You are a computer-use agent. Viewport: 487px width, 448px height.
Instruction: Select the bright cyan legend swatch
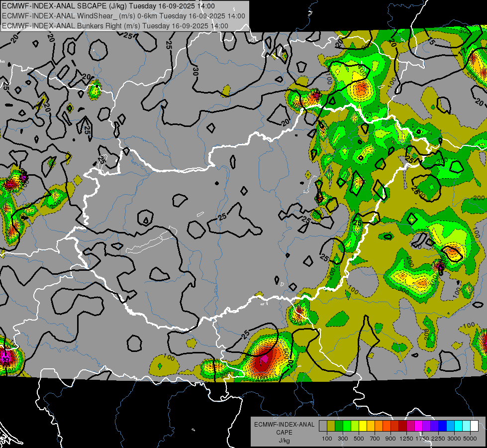[459, 426]
